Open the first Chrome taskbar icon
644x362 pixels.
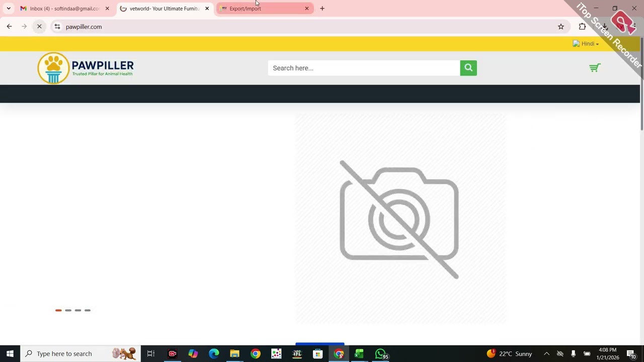256,353
